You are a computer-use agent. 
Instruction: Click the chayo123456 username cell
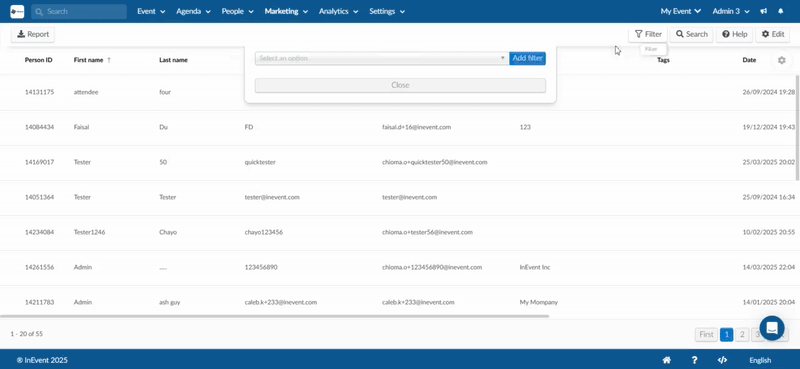[264, 232]
